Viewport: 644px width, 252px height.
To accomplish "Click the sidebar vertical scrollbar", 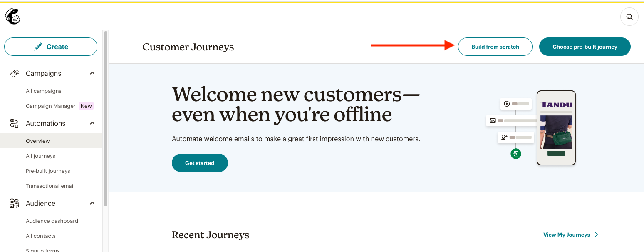I will click(106, 119).
